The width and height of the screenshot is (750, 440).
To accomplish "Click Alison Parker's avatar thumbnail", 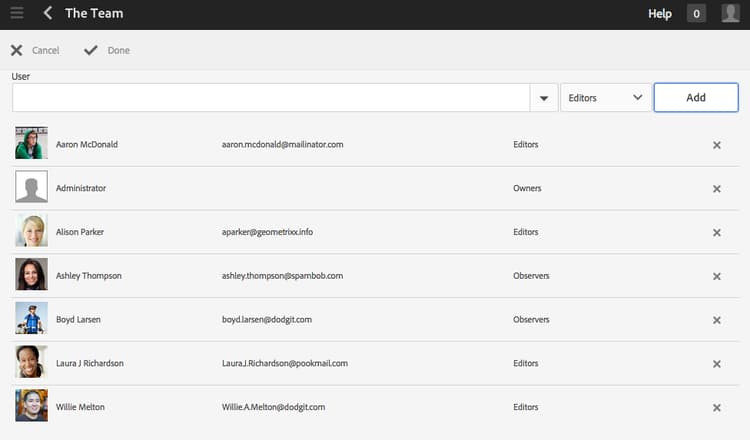I will 31,231.
